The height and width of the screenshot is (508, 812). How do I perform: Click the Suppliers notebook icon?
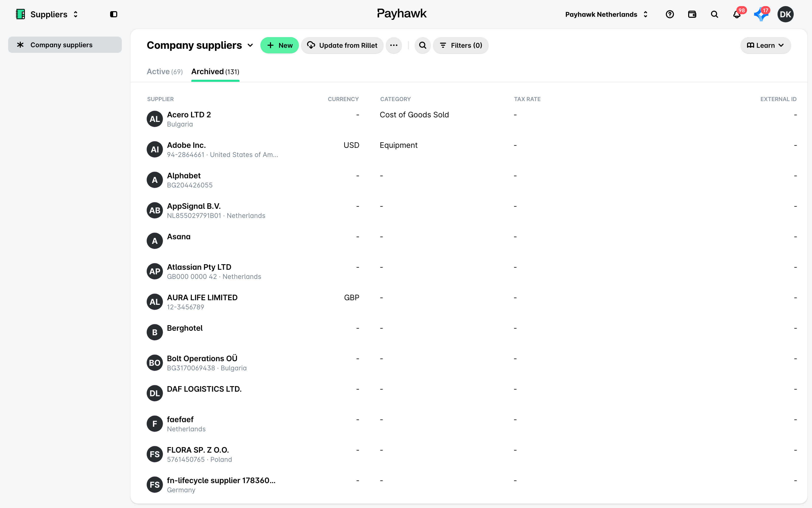21,14
